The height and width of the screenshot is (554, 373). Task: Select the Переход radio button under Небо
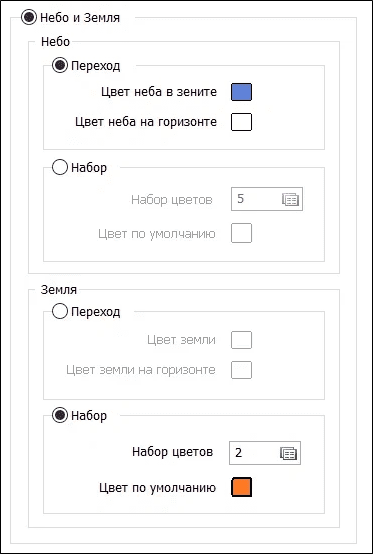point(59,65)
